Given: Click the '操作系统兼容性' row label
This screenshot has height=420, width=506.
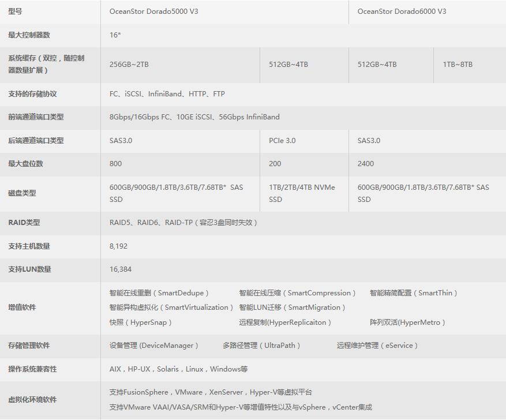Looking at the screenshot, I should point(32,369).
